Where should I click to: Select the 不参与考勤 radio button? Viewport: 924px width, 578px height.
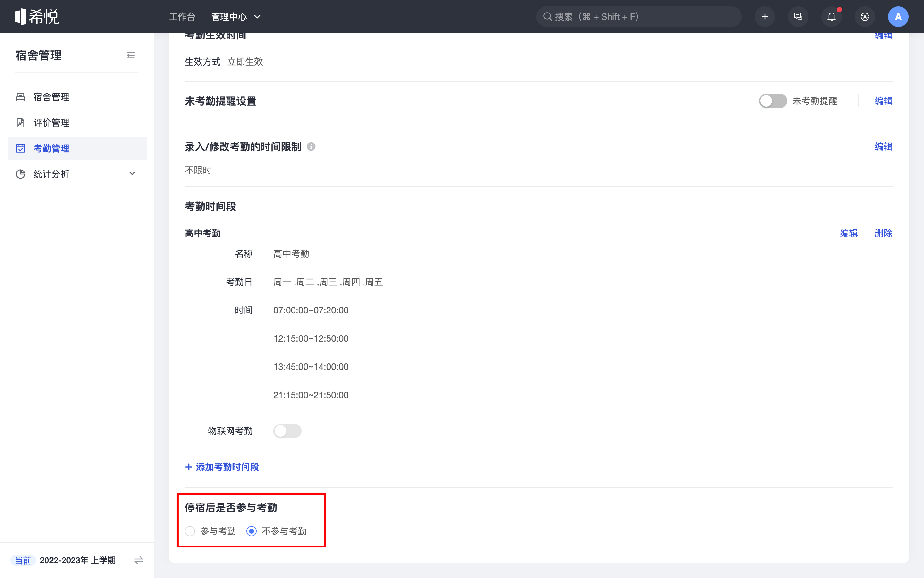click(251, 531)
